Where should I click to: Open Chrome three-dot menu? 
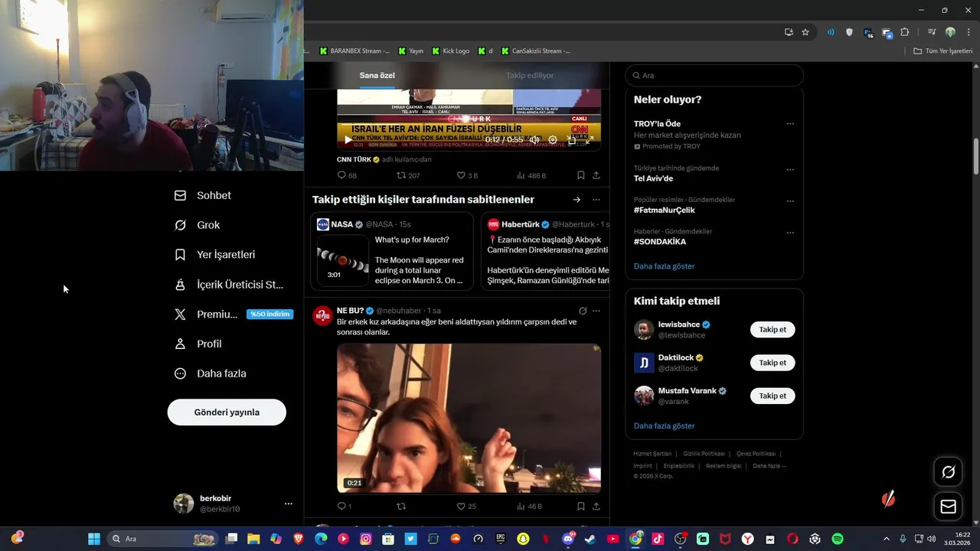[x=969, y=32]
